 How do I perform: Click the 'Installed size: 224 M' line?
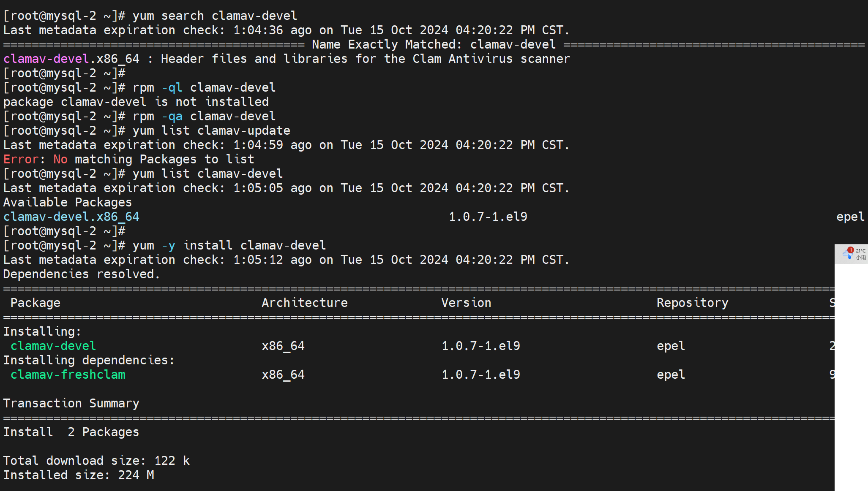[79, 475]
